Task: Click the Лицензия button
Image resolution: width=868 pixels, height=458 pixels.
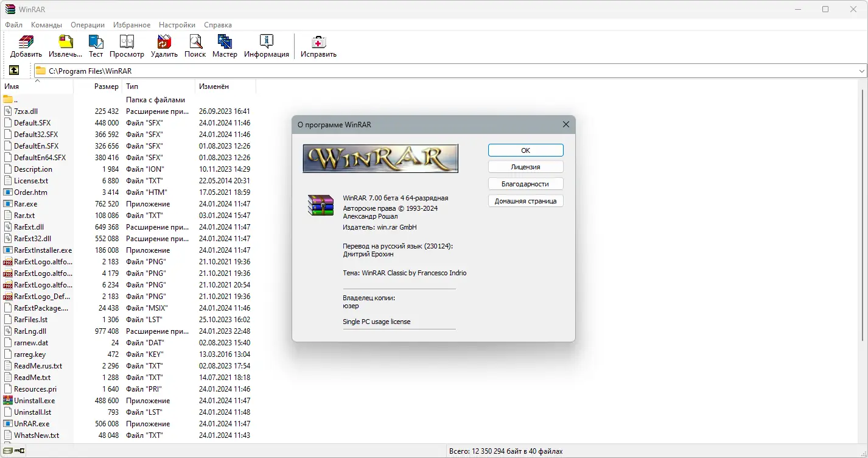Action: click(x=526, y=167)
